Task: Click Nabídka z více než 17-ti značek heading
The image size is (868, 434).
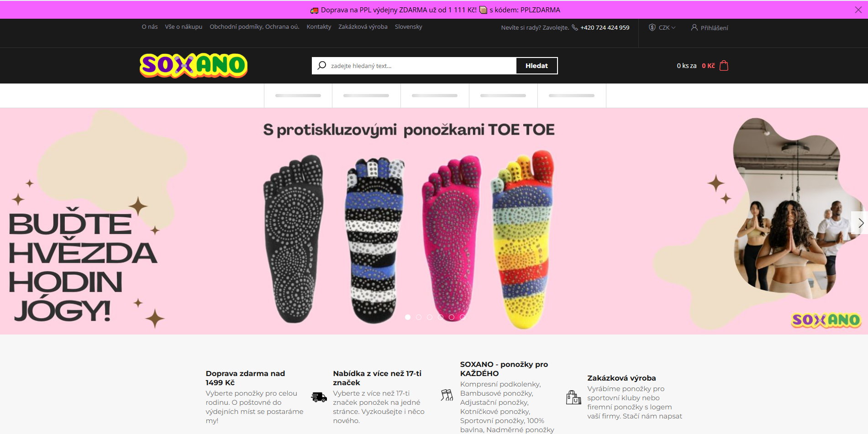Action: 377,378
